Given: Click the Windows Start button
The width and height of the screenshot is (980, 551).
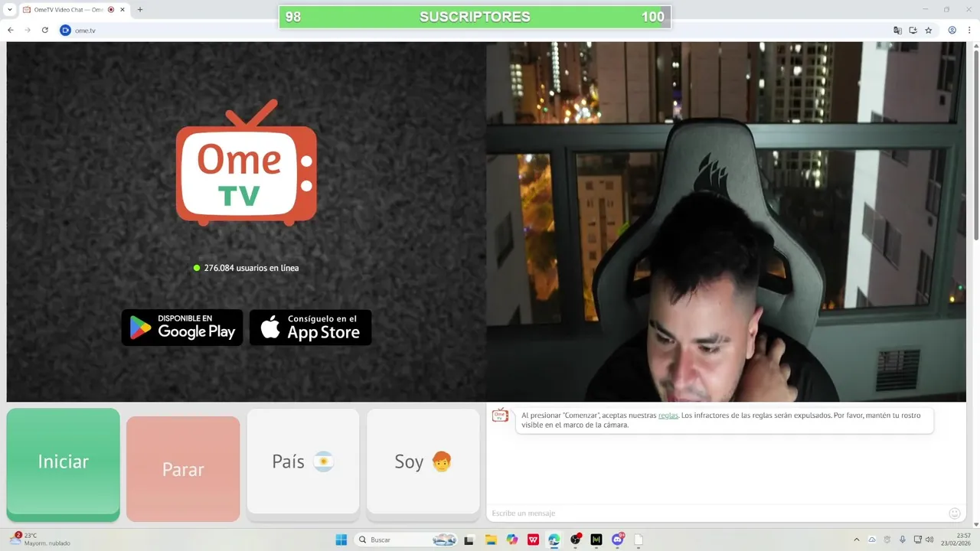Looking at the screenshot, I should pos(341,540).
